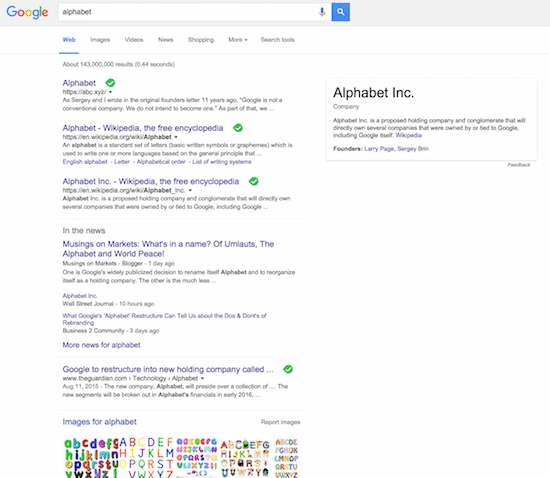550x478 pixels.
Task: Open the Letter sitelink
Action: pos(122,162)
